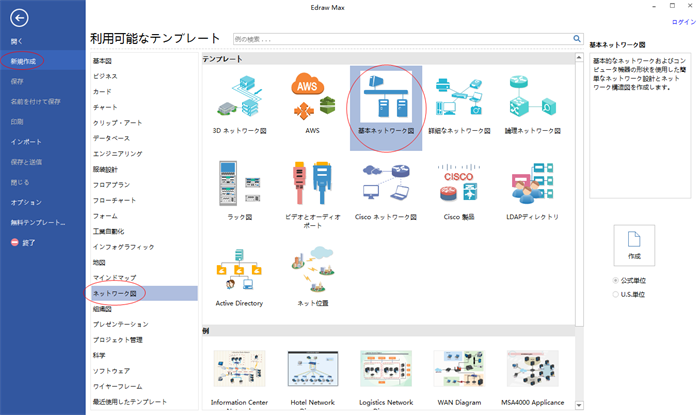Select the Active Directory template icon

[239, 270]
